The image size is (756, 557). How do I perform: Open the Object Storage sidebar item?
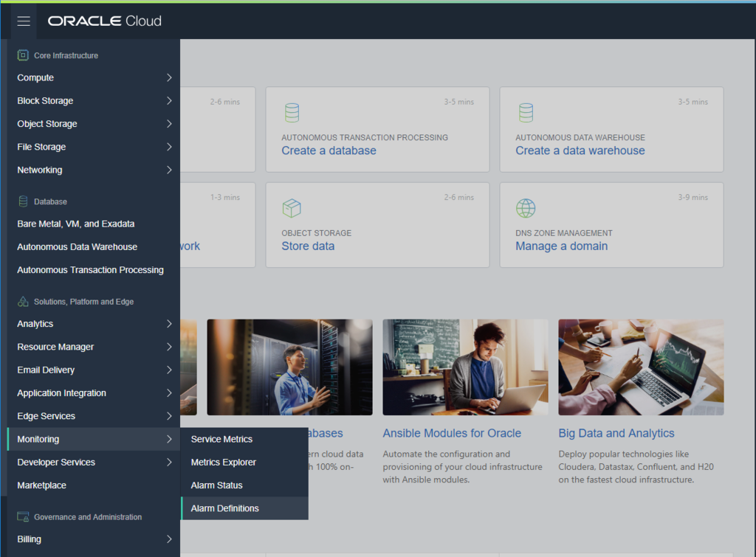click(94, 124)
